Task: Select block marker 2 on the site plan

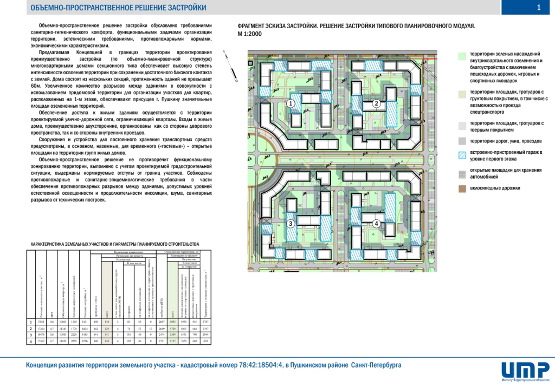Action: click(x=376, y=103)
